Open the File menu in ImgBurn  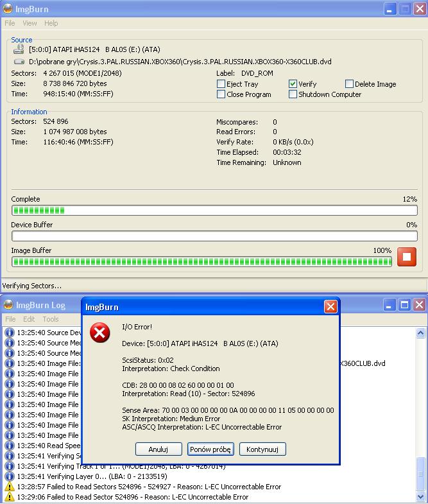[10, 23]
